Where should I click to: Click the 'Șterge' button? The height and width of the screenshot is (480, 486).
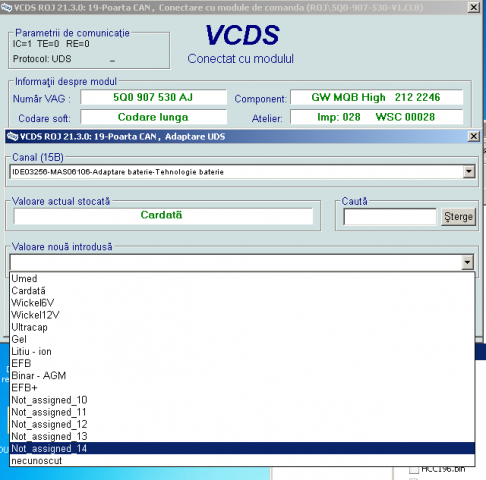(x=458, y=217)
